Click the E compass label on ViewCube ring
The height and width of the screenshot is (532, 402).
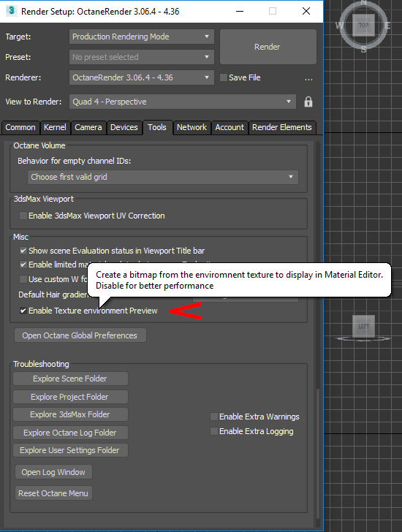[387, 26]
